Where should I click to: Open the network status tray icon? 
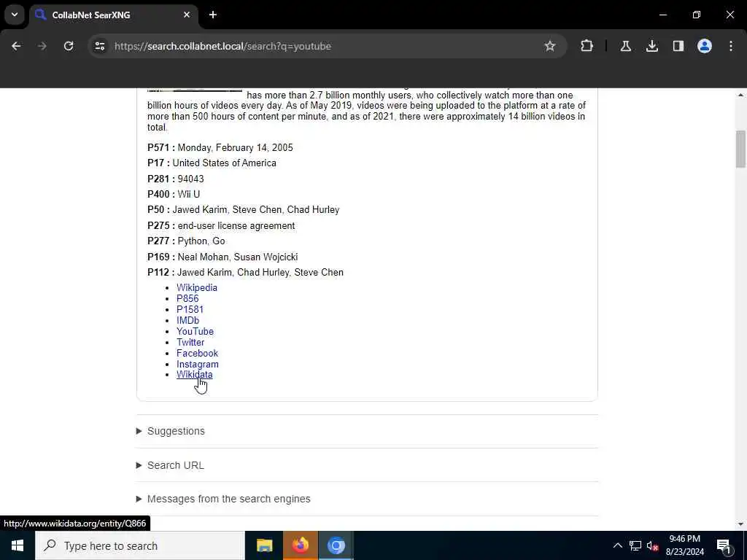coord(635,545)
